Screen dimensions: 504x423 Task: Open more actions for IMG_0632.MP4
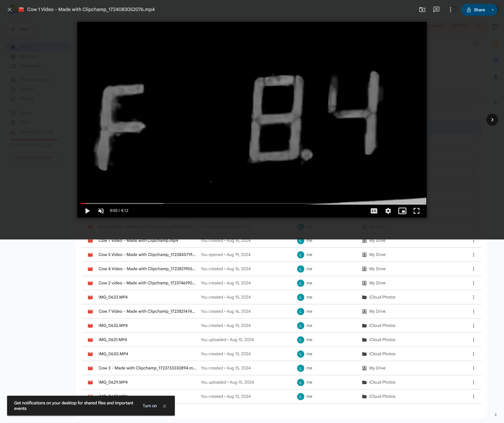click(474, 326)
